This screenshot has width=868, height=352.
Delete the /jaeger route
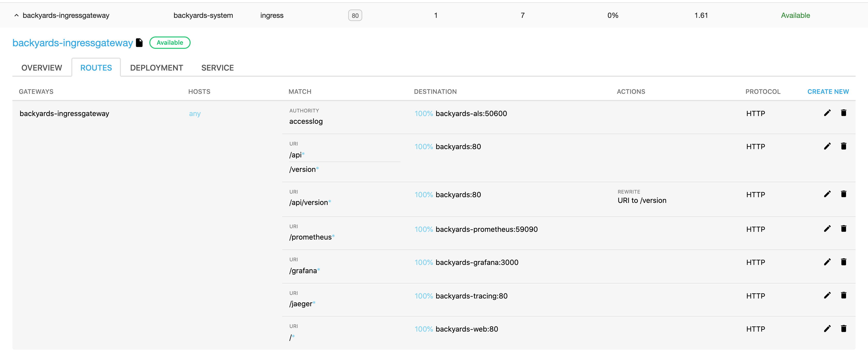[x=843, y=296]
